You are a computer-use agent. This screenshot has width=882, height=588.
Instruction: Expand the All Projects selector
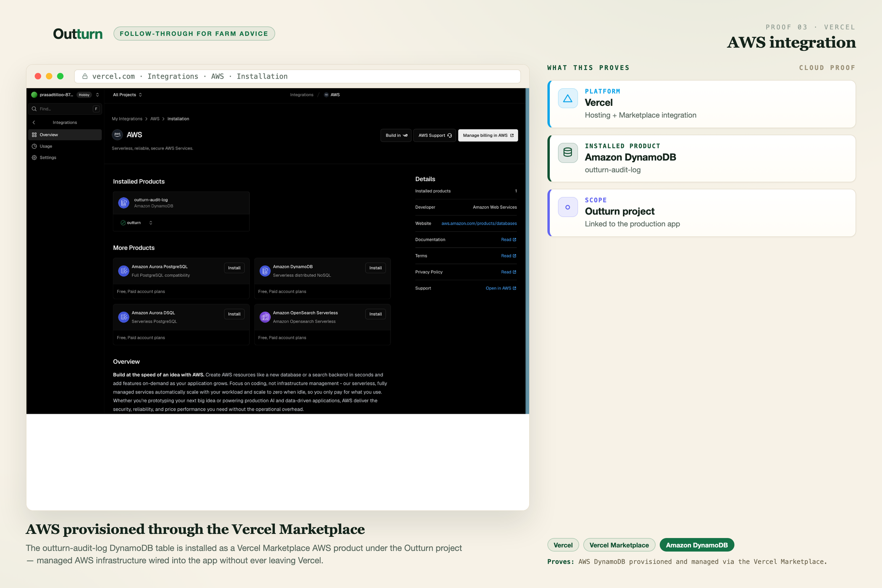pyautogui.click(x=127, y=95)
